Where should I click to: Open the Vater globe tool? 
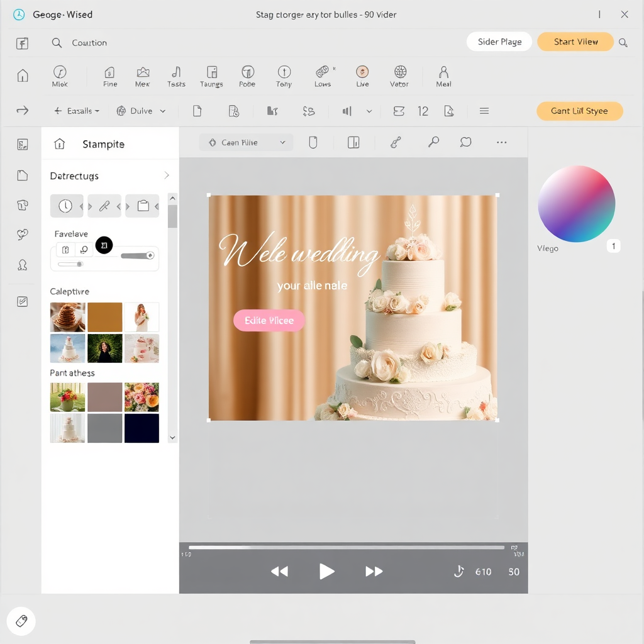[x=399, y=76]
